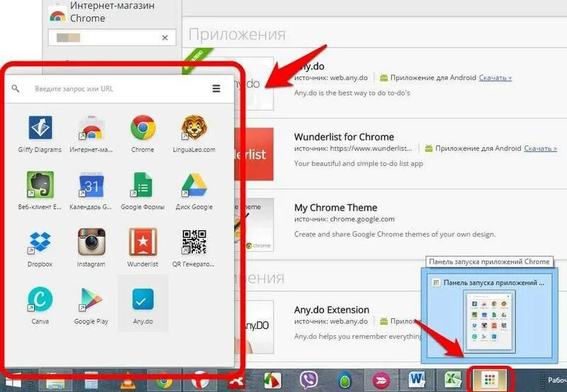
Task: Open Wunderlist app in launcher
Action: 143,242
